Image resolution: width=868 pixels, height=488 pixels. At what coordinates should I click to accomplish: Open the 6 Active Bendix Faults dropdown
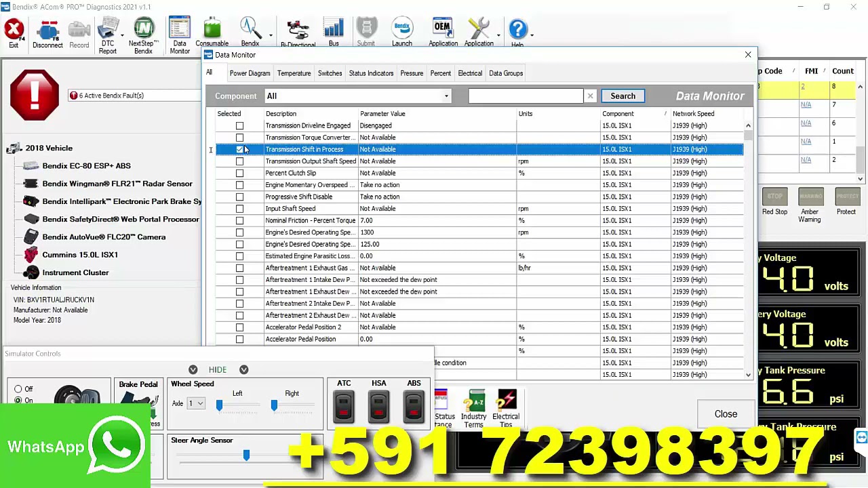[x=134, y=96]
